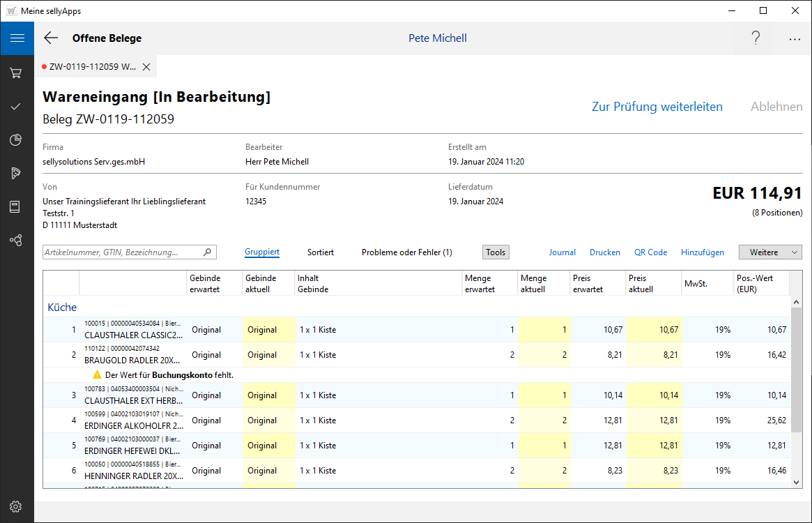Screen dimensions: 812x523
Task: Collapse the Küche group header
Action: point(62,308)
